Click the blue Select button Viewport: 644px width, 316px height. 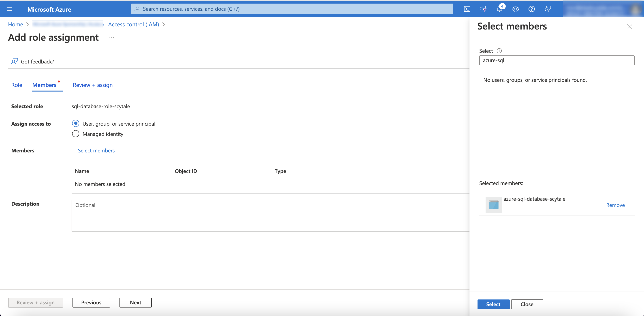[x=493, y=304]
